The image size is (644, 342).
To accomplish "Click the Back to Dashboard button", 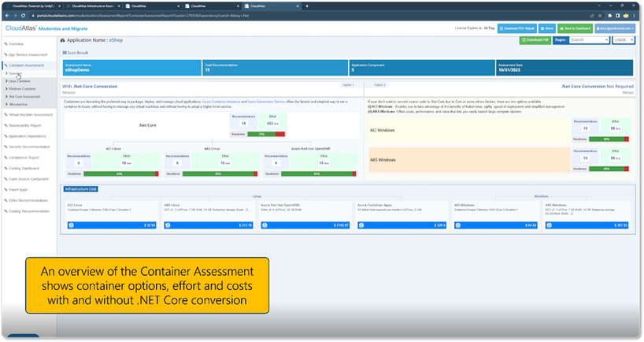I will pyautogui.click(x=575, y=28).
